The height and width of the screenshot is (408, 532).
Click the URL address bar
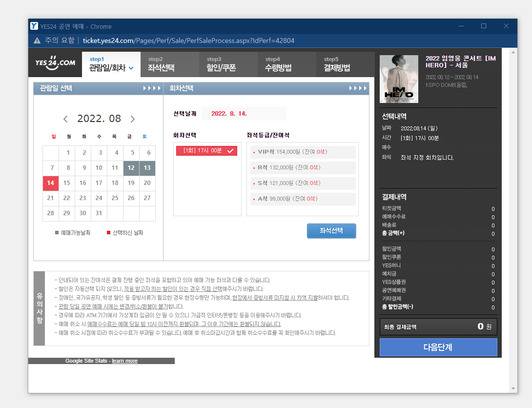click(x=189, y=41)
